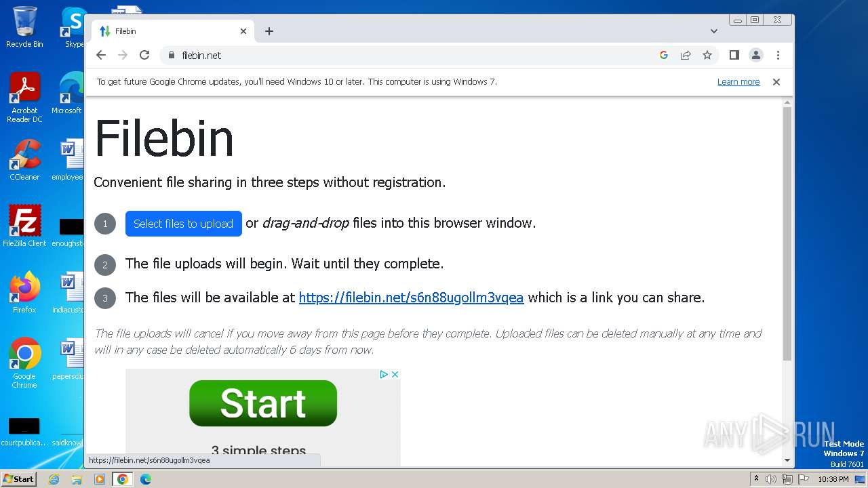Click the scrollbar down arrow
This screenshot has height=488, width=868.
coord(787,460)
